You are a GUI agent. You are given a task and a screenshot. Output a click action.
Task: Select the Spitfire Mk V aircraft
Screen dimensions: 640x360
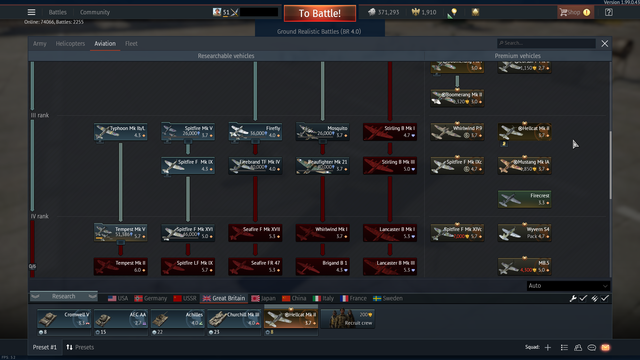coord(188,132)
